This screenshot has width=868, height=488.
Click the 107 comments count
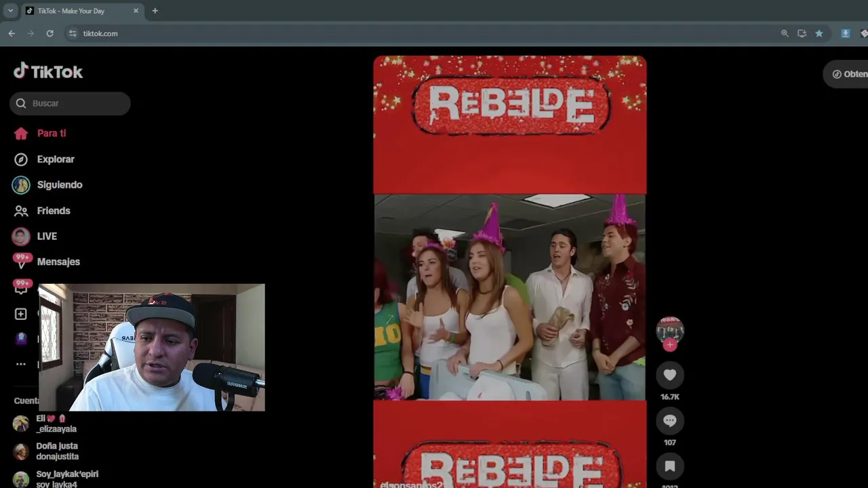point(670,443)
